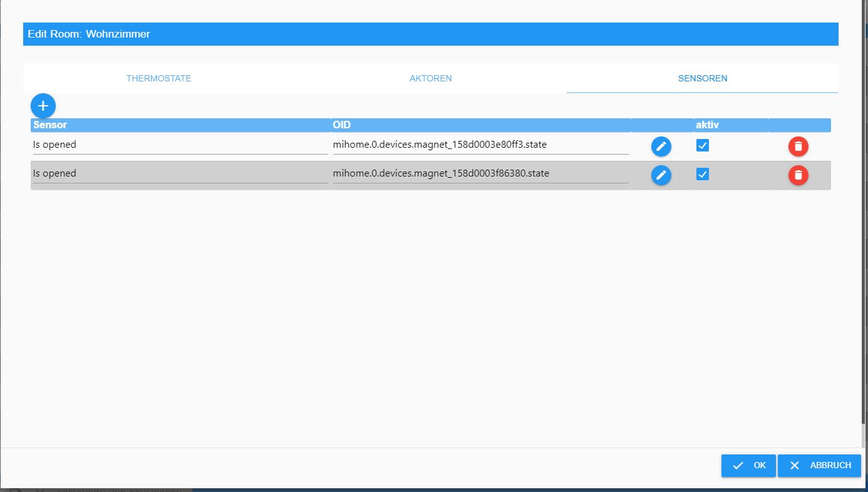
Task: Click the Sensor column header
Action: pyautogui.click(x=180, y=125)
